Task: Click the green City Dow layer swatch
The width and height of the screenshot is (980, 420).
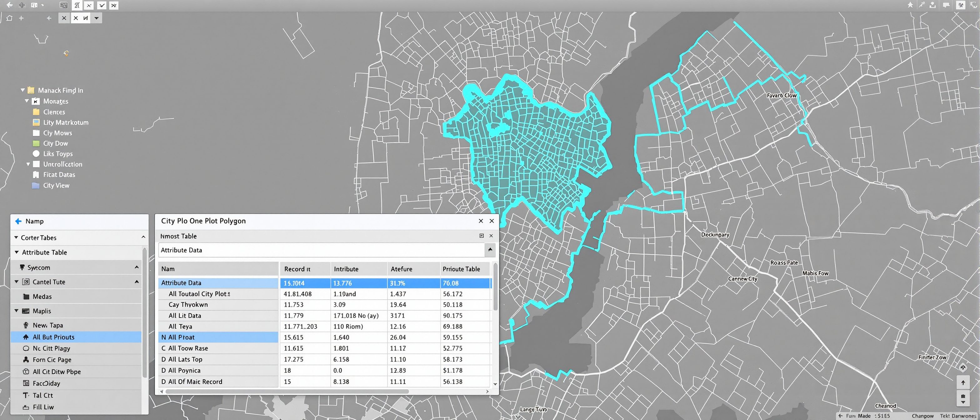Action: 36,143
